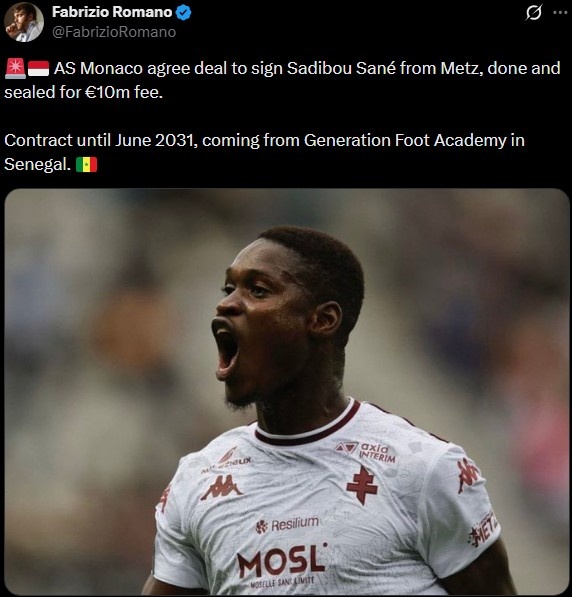
Task: Click the Fabrizio Romano display name
Action: coord(112,12)
